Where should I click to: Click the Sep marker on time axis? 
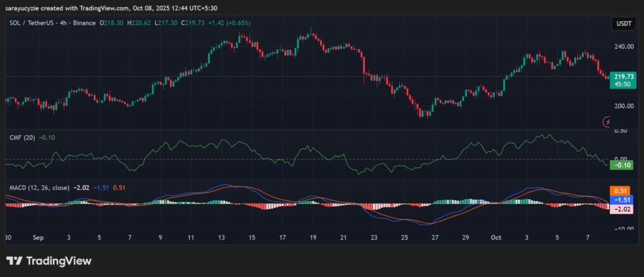pos(37,238)
